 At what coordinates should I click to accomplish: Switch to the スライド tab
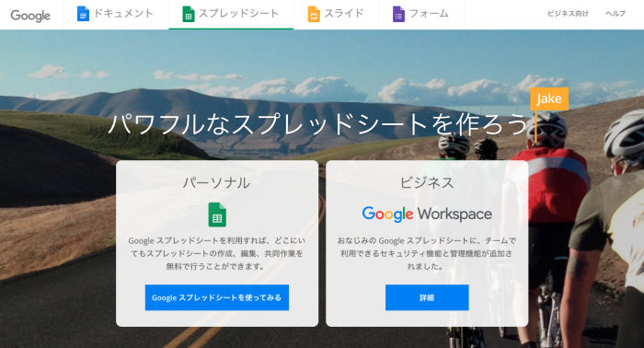[x=337, y=15]
